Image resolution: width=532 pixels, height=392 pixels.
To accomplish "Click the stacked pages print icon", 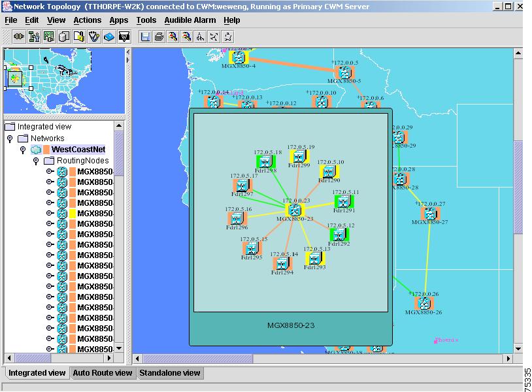I will point(159,37).
